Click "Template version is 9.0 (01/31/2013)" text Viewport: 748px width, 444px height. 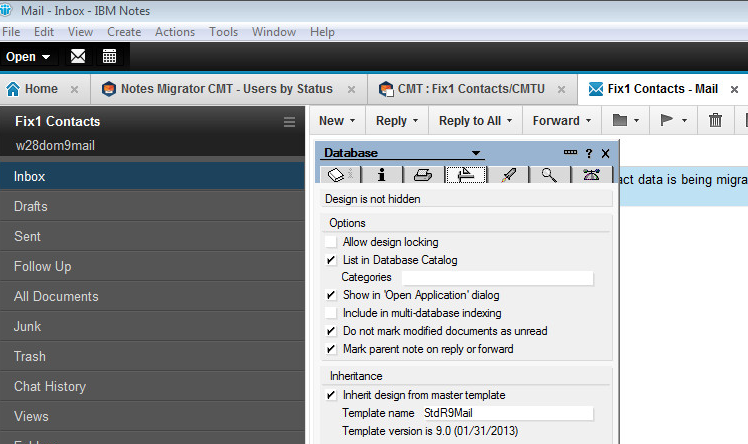[430, 431]
